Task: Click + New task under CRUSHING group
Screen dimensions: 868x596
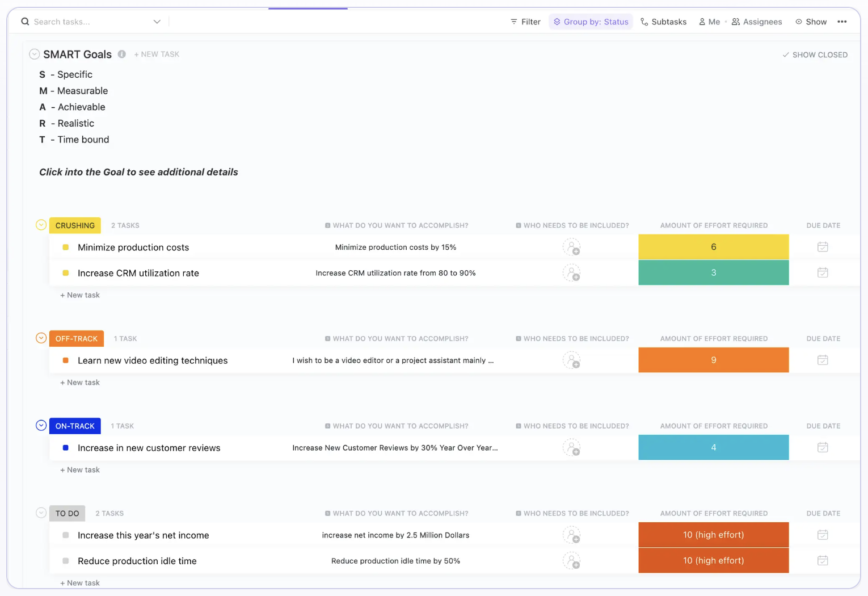Action: tap(80, 295)
